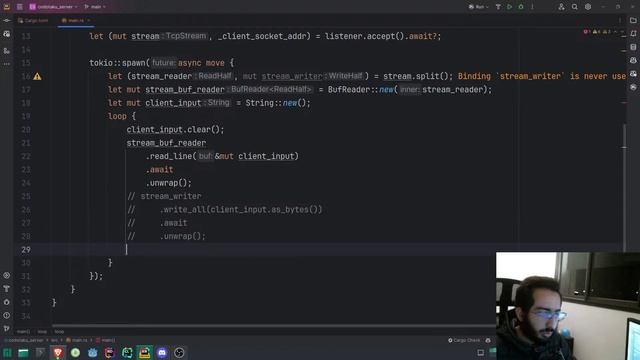This screenshot has width=640, height=360.
Task: Click the TcpStream type hint on line 13
Action: click(x=186, y=36)
